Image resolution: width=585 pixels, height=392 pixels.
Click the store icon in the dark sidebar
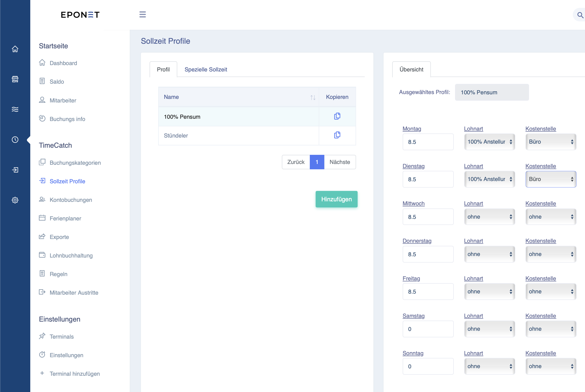15,79
